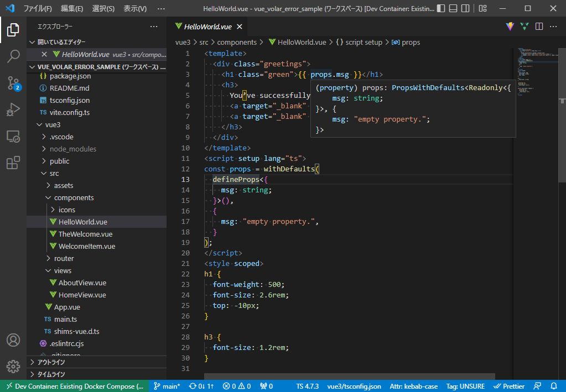Open Source Control view with badge 2

click(x=13, y=83)
